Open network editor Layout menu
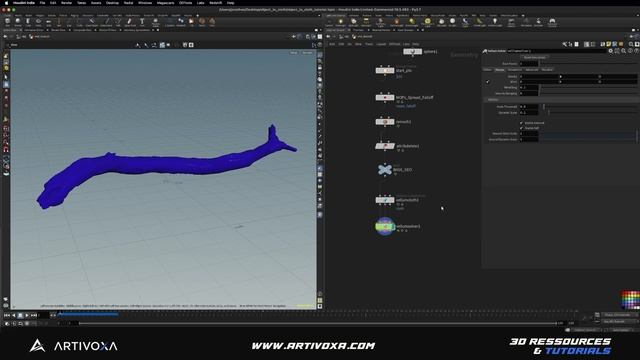This screenshot has width=640, height=360. (x=381, y=44)
